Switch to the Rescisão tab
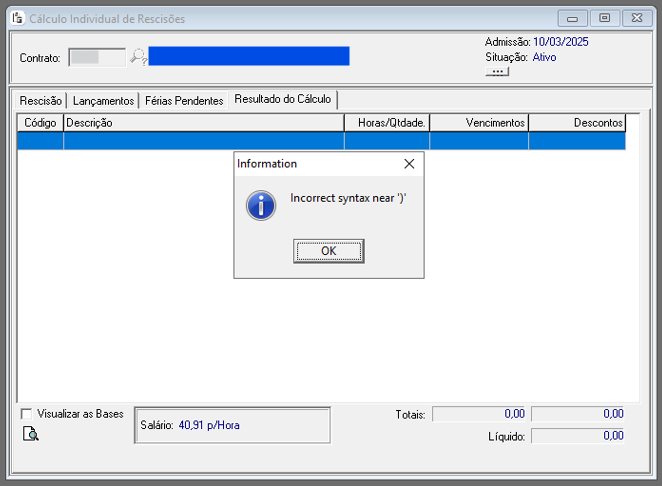This screenshot has width=662, height=486. pos(41,101)
